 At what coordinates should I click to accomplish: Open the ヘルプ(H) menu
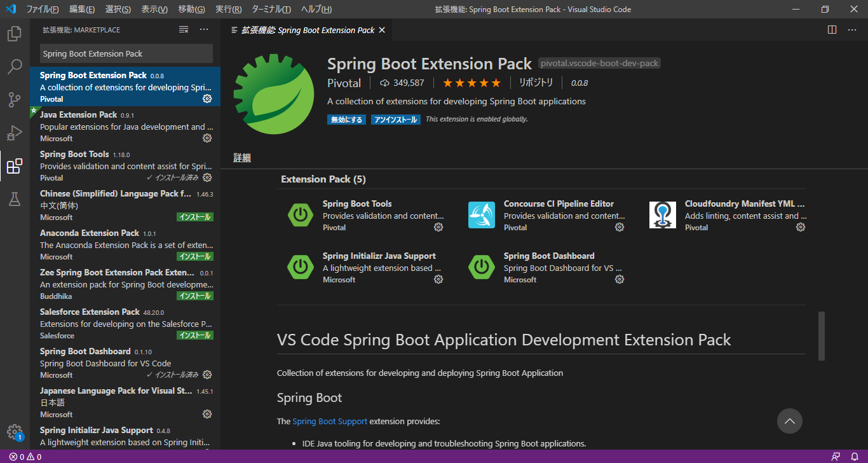click(316, 10)
